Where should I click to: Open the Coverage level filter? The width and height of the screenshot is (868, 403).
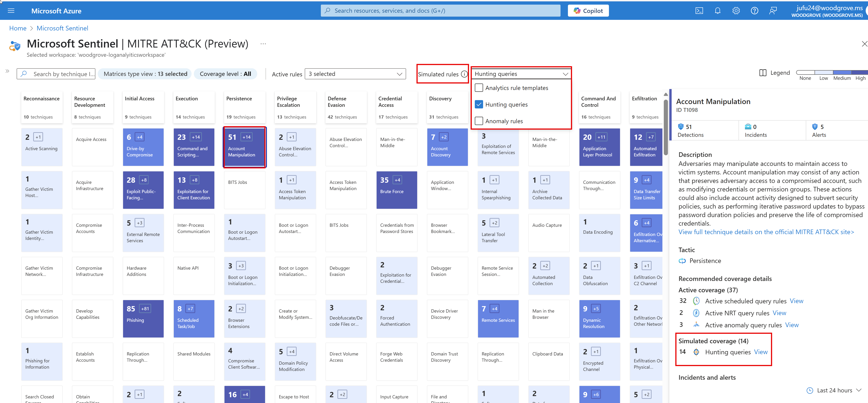click(225, 74)
